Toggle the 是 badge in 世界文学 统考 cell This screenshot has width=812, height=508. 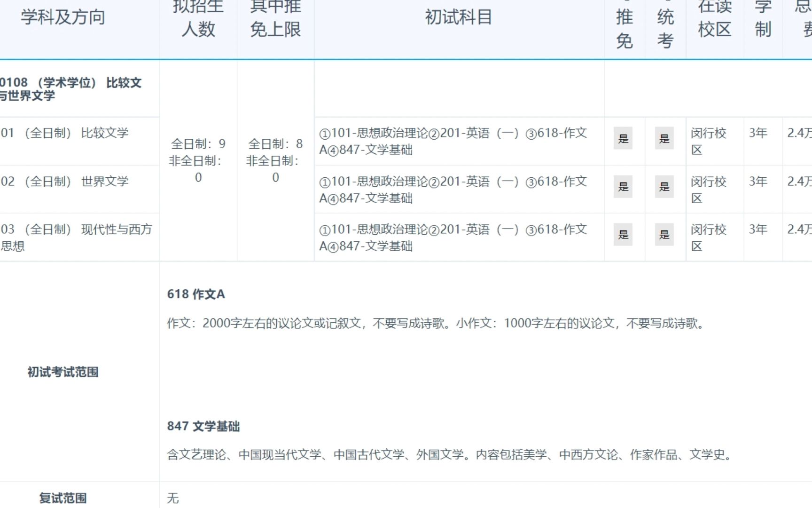pyautogui.click(x=664, y=187)
